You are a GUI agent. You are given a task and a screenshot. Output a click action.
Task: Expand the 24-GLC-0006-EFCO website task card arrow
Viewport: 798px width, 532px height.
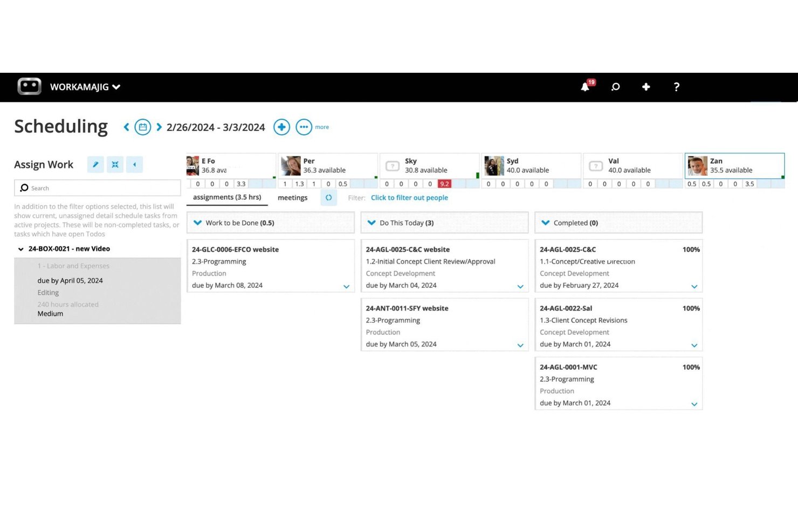tap(346, 287)
